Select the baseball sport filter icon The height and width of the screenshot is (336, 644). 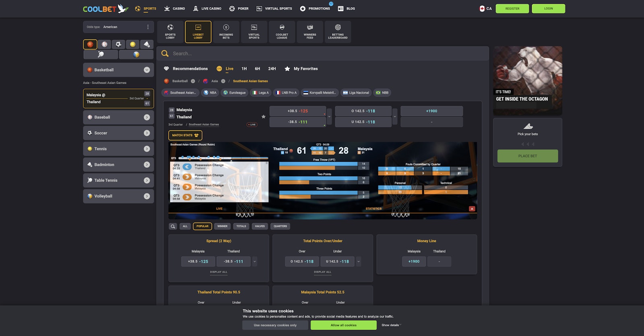104,44
